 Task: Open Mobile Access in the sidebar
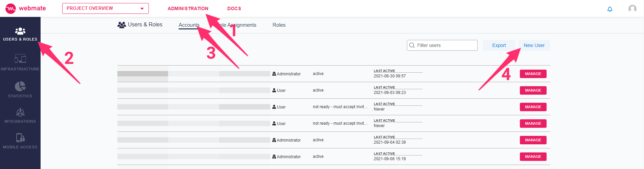(x=20, y=141)
